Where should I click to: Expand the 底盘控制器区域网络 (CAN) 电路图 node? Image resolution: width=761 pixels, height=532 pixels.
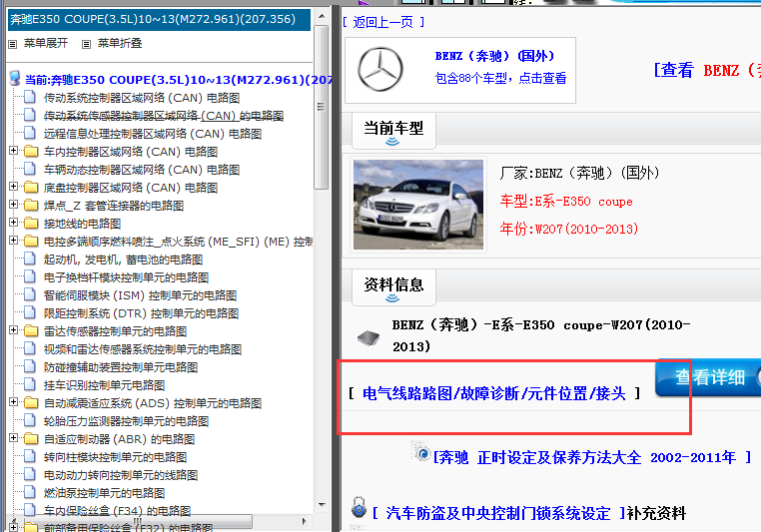tap(14, 187)
